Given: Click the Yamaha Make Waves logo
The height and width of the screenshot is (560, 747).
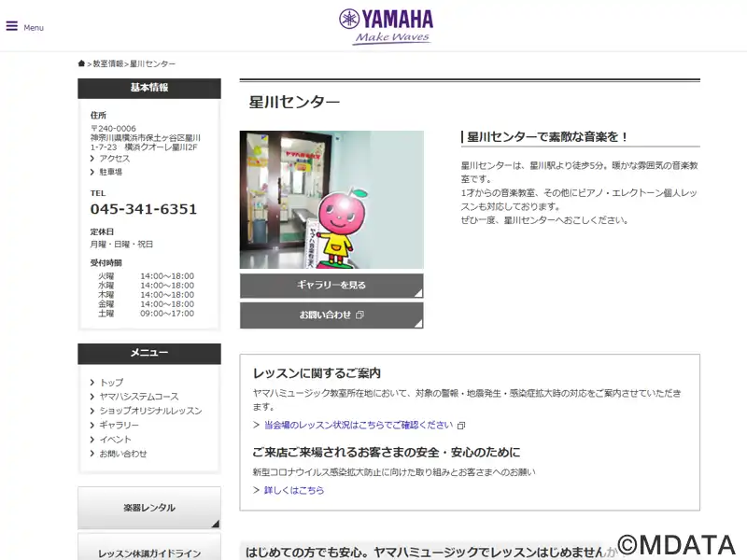Looking at the screenshot, I should tap(387, 27).
